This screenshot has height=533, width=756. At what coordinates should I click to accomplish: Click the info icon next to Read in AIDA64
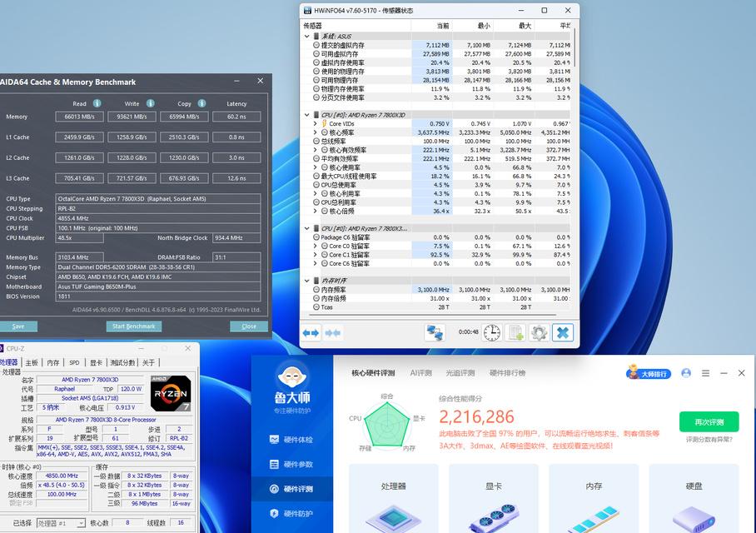pyautogui.click(x=97, y=103)
